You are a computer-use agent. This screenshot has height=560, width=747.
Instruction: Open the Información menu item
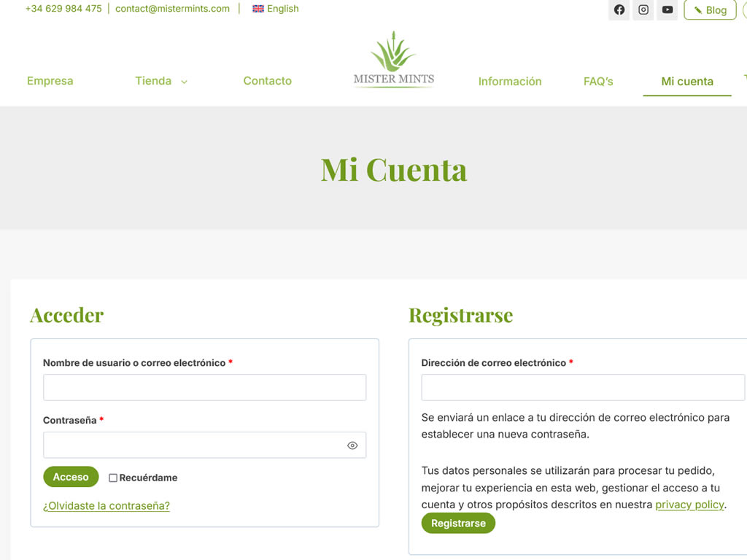510,82
